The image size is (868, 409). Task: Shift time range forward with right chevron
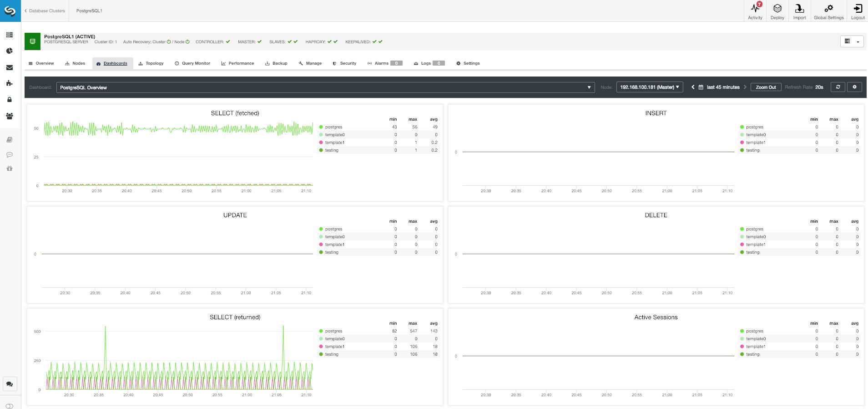(745, 87)
